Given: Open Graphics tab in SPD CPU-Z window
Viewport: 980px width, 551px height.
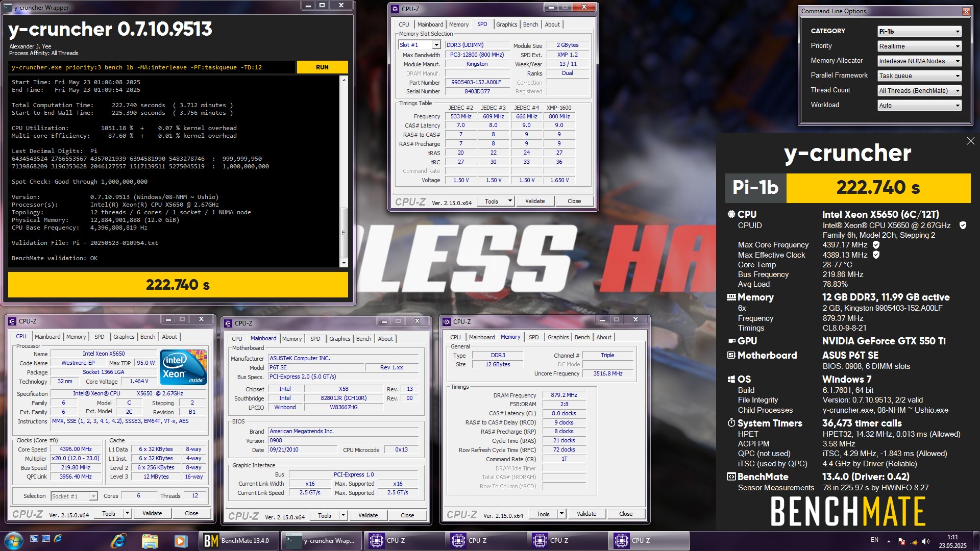Looking at the screenshot, I should pos(506,24).
